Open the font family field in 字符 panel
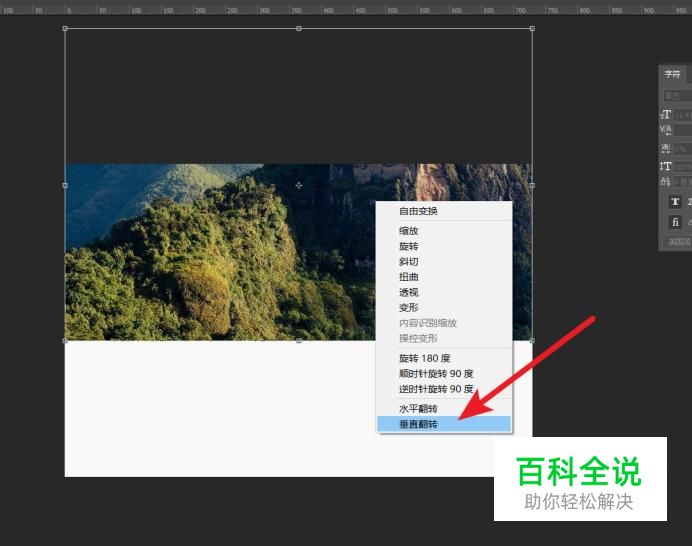 678,96
